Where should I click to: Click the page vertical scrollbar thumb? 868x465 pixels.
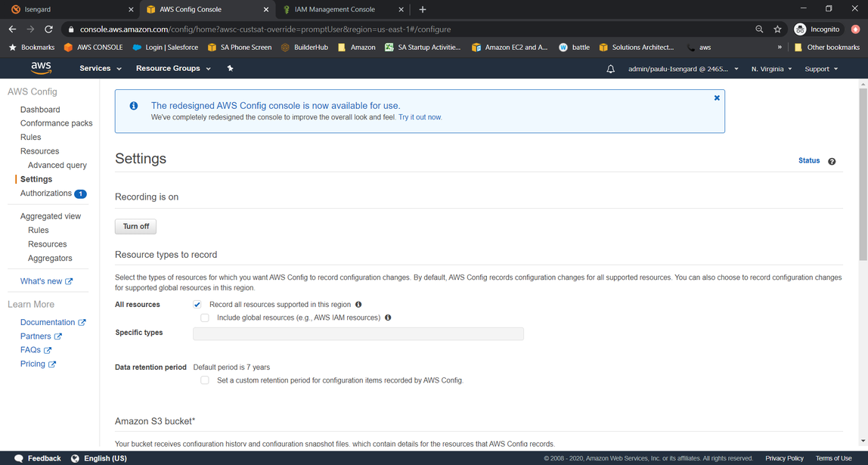[x=863, y=174]
